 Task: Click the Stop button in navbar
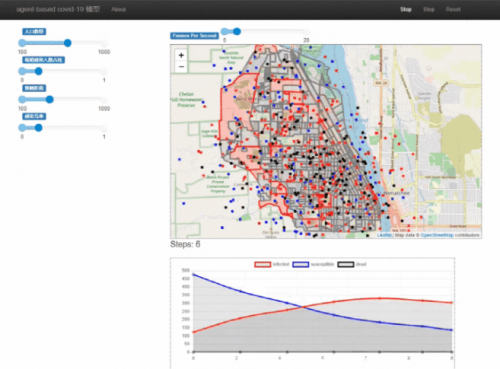click(x=406, y=9)
